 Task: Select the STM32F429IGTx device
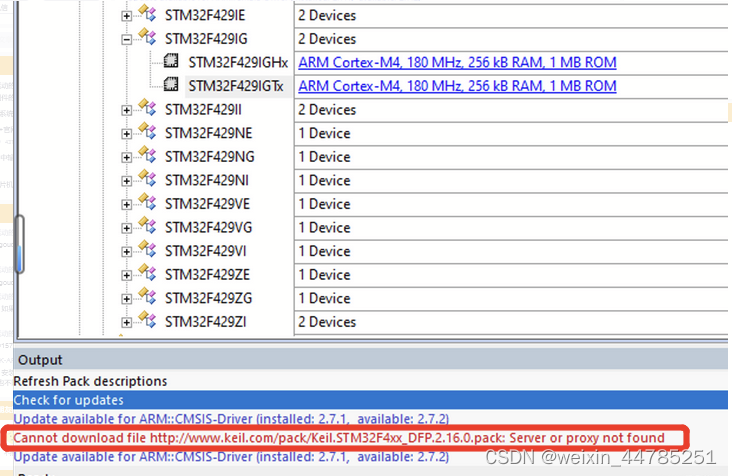(236, 86)
